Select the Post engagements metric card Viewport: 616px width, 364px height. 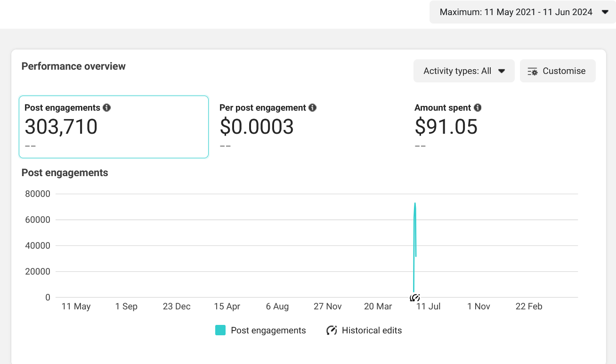[x=113, y=127]
